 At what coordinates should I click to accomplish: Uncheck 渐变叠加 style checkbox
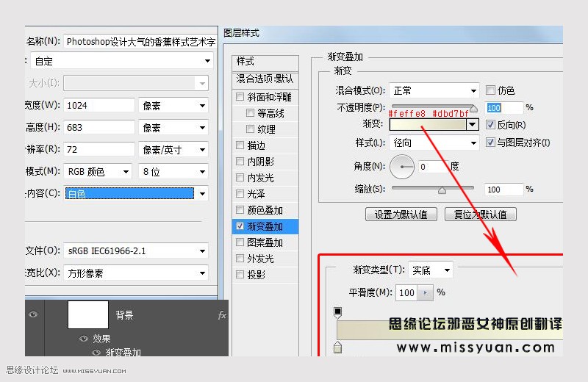tap(240, 226)
